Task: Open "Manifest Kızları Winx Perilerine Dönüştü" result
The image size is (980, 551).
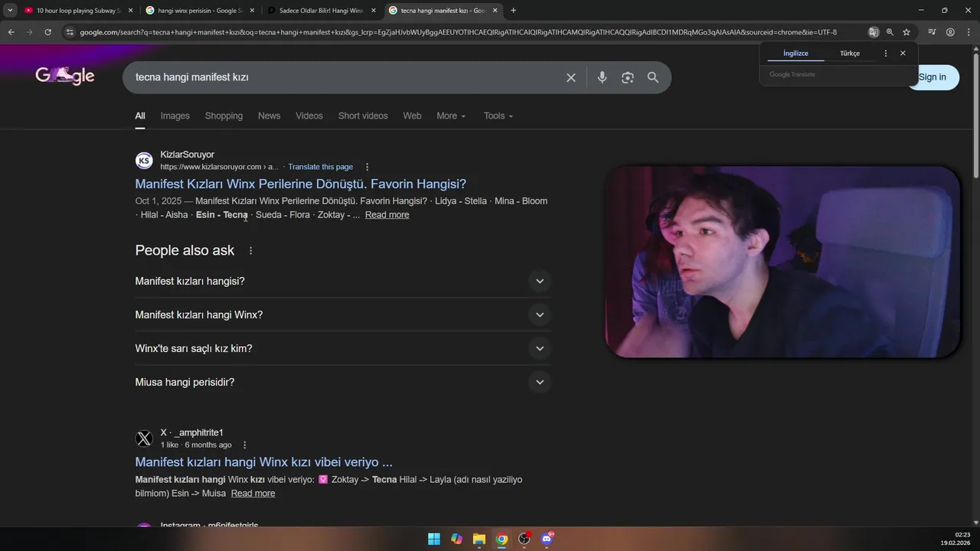Action: click(301, 184)
